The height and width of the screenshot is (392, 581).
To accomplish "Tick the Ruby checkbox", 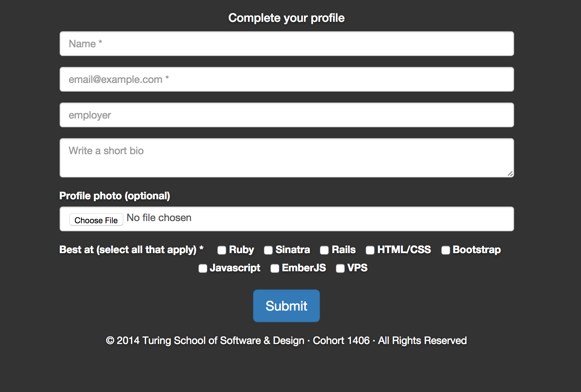I will point(222,250).
